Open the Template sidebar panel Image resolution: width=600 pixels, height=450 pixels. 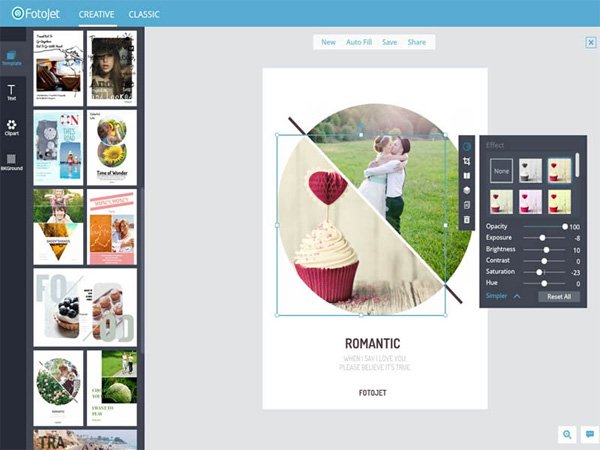pyautogui.click(x=12, y=57)
